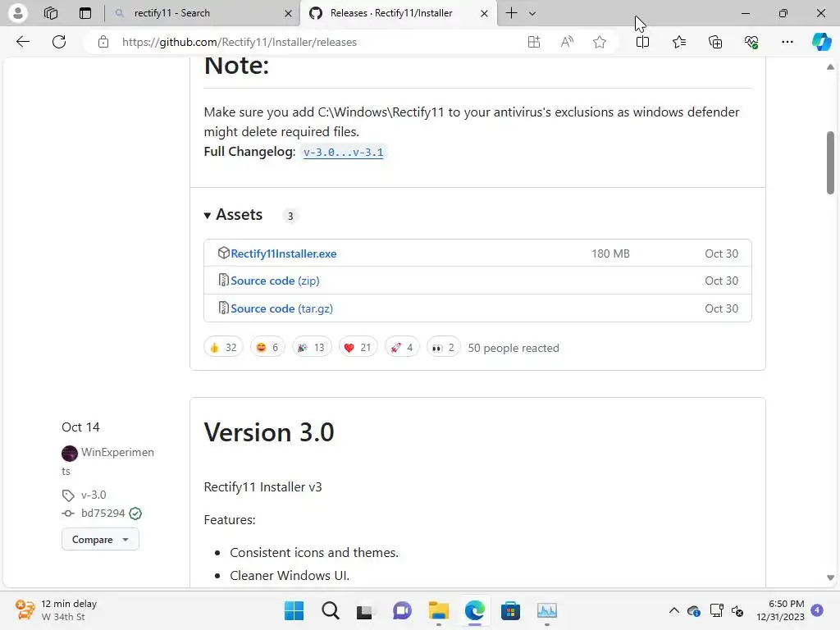Open Task View on the taskbar

click(364, 611)
